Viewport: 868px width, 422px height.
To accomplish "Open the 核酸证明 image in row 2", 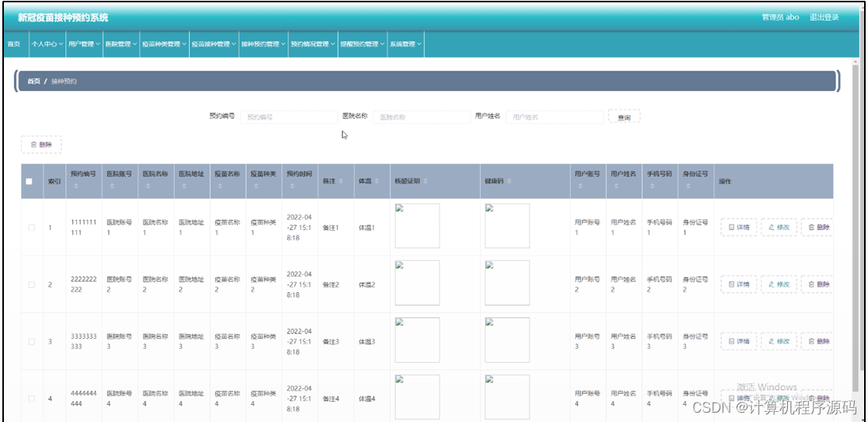I will (x=418, y=283).
